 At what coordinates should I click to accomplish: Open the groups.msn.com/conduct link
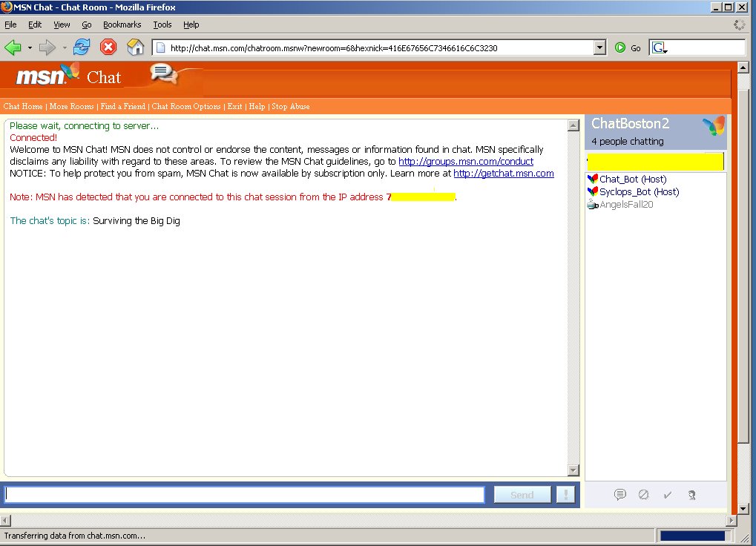465,161
